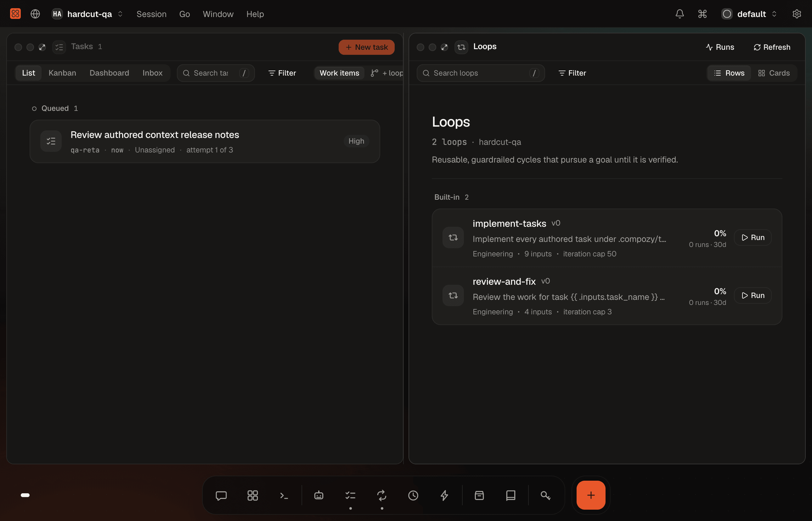Run the review-and-fix loop
The image size is (812, 521).
(x=753, y=295)
